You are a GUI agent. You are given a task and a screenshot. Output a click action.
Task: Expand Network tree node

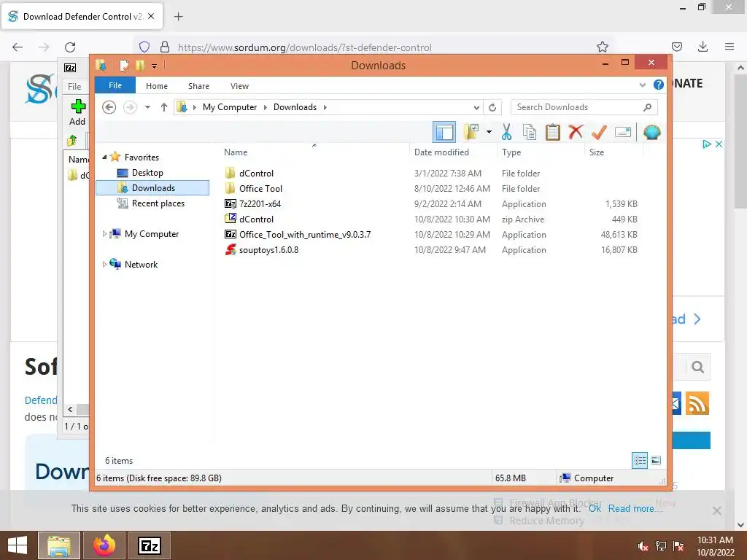point(104,264)
